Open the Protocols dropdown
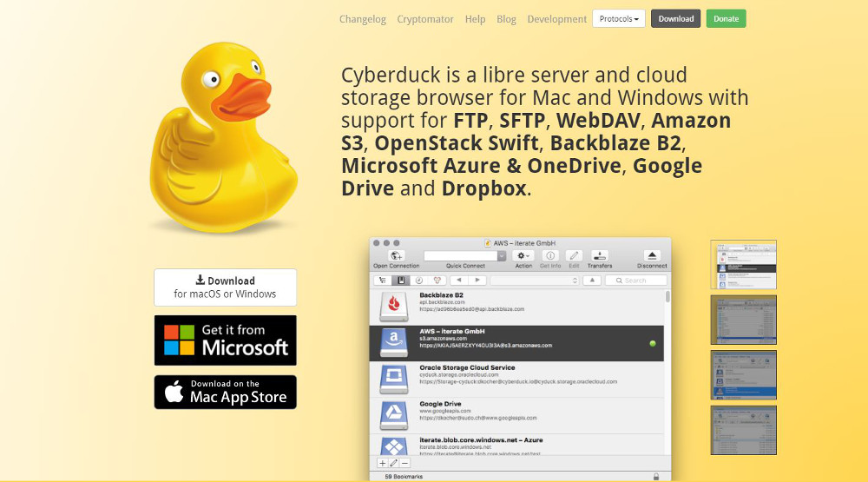 619,19
